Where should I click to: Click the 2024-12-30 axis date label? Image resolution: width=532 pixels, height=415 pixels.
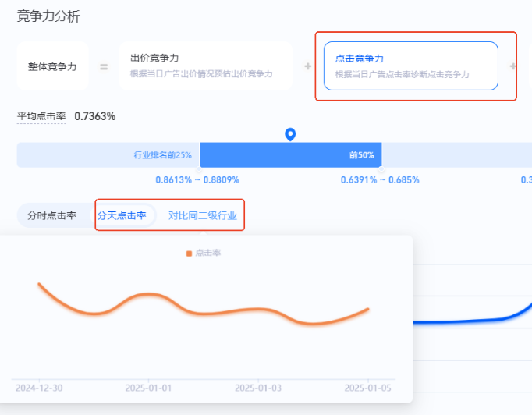point(39,388)
